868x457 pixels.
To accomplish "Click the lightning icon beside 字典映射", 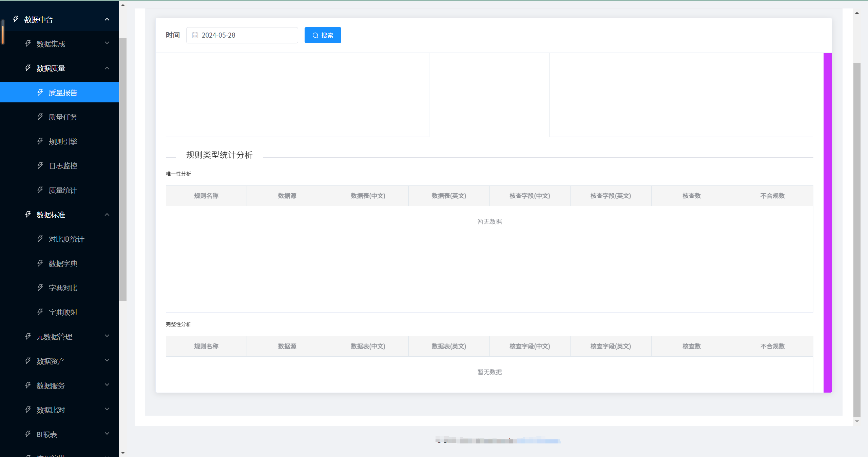I will (40, 312).
